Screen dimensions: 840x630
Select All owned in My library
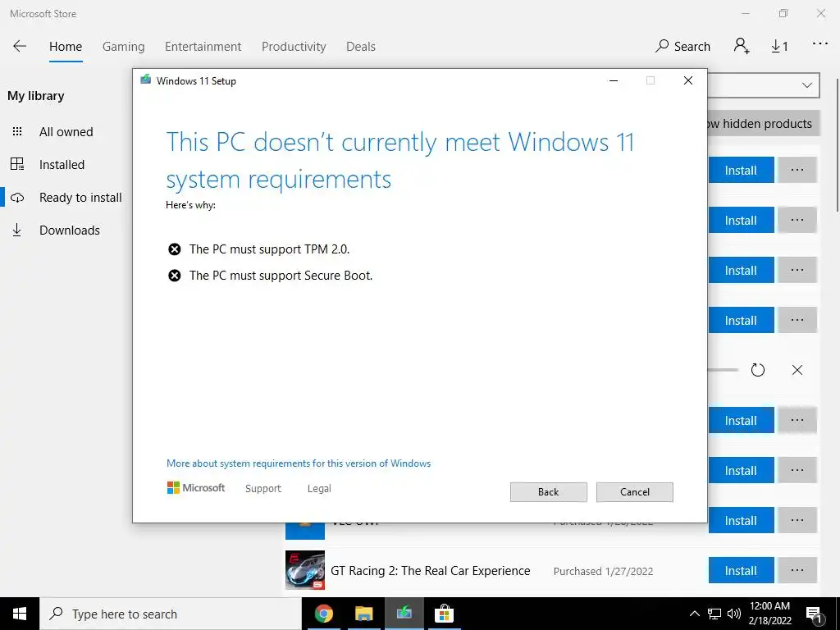[66, 132]
